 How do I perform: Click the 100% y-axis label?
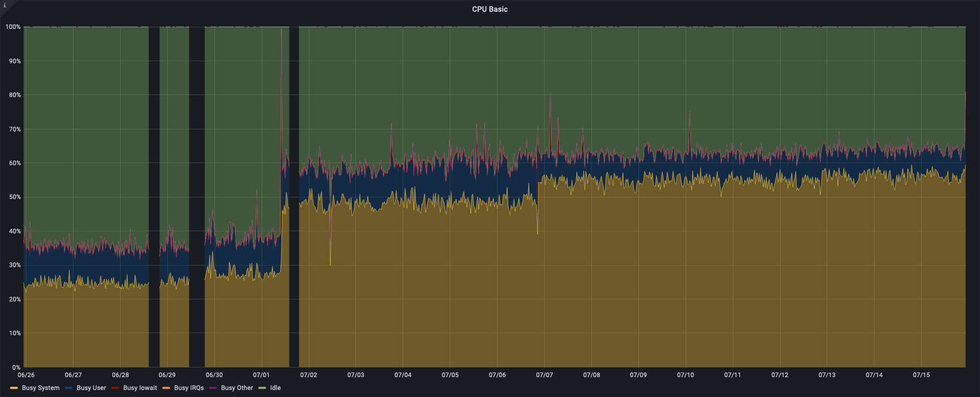point(13,27)
